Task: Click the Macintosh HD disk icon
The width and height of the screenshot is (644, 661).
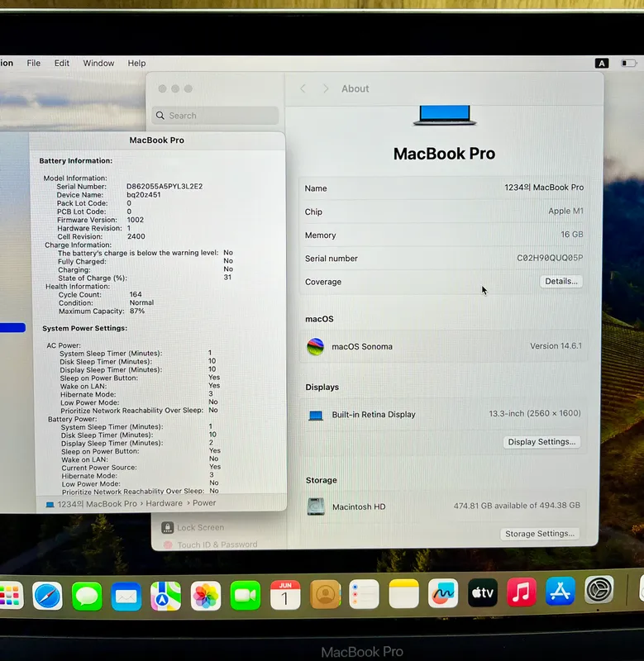Action: 316,506
